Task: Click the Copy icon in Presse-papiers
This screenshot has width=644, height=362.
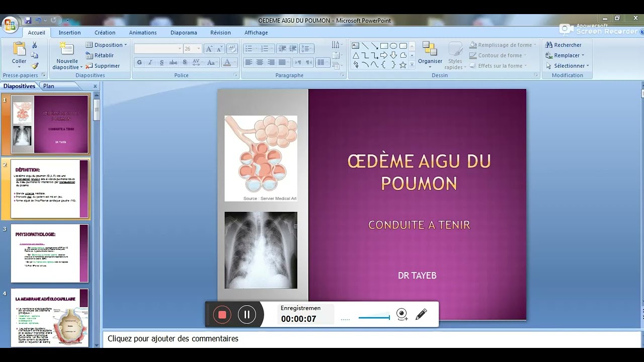Action: [34, 55]
